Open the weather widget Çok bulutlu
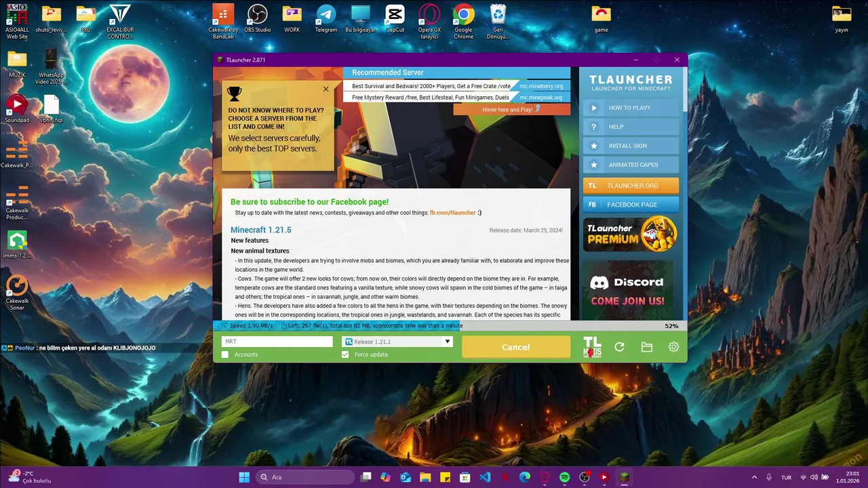Screen dimensions: 868x488 tap(28, 477)
